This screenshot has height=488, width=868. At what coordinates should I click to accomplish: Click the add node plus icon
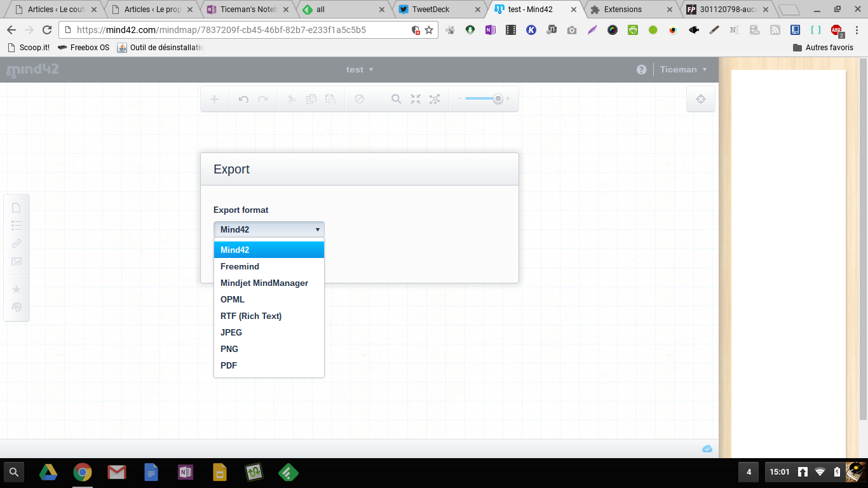click(x=215, y=99)
